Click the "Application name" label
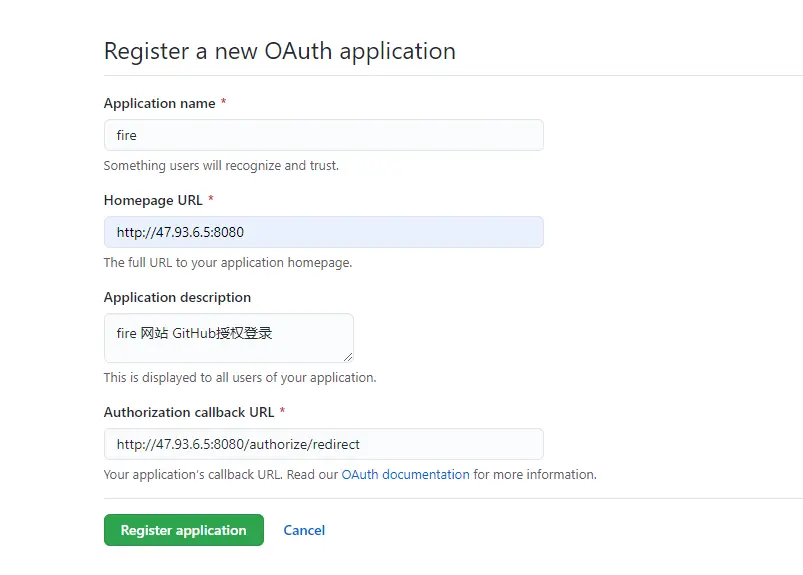The image size is (803, 575). [159, 104]
